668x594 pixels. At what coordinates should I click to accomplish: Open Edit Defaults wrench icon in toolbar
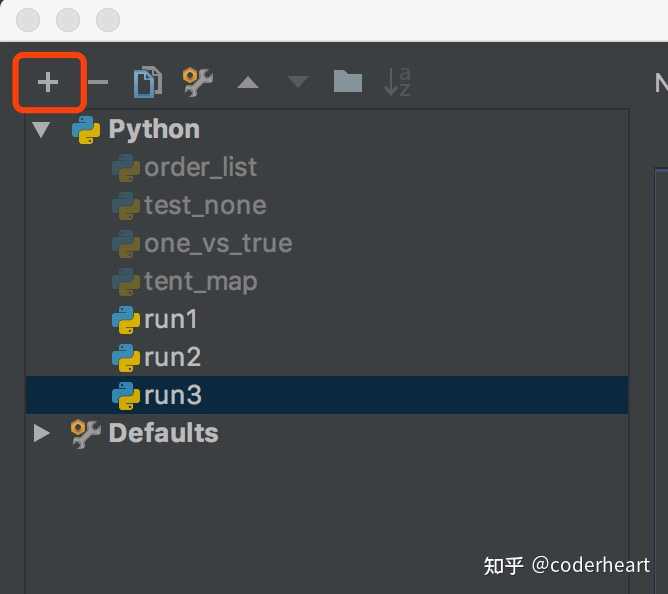[x=198, y=83]
